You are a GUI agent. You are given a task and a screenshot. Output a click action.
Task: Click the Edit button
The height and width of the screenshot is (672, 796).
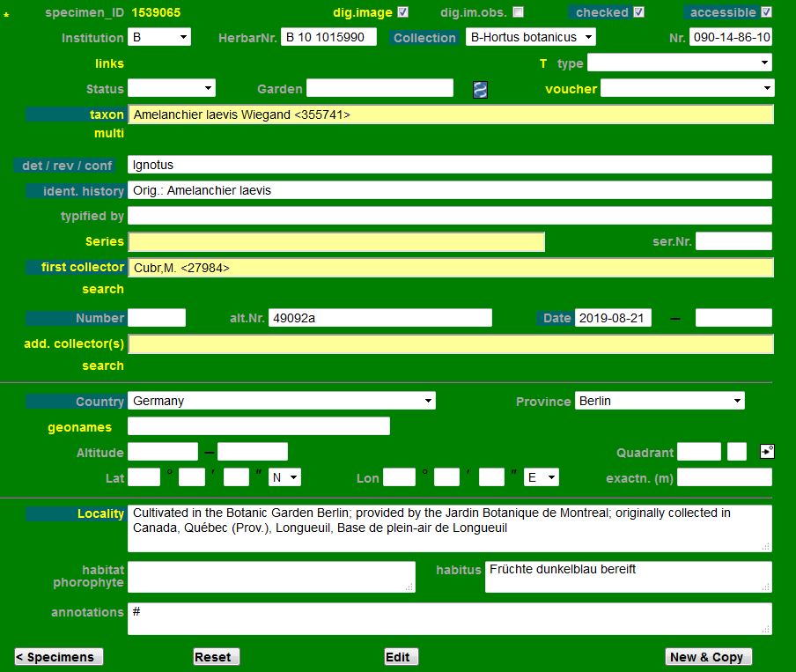pyautogui.click(x=401, y=657)
